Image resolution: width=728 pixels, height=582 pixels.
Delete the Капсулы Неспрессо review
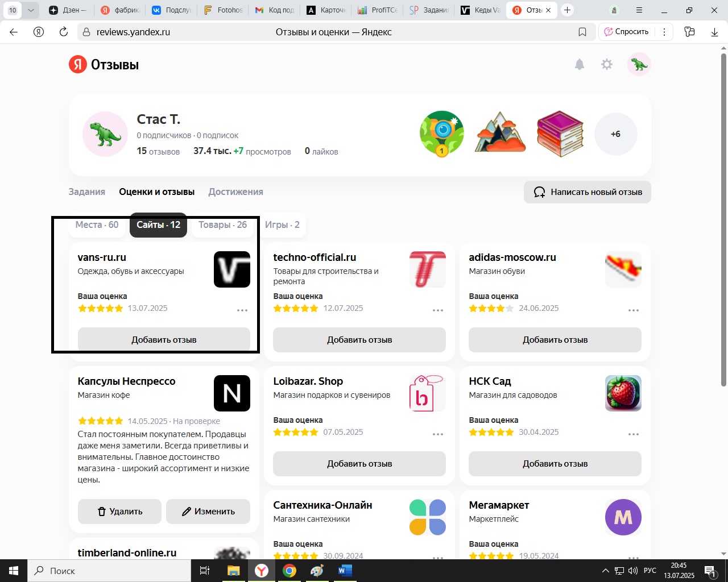coord(119,512)
